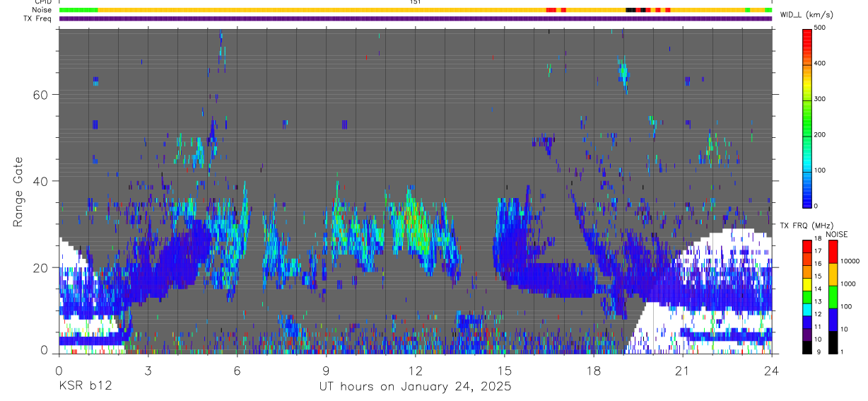Click the x-axis tick label '15'

coord(505,370)
